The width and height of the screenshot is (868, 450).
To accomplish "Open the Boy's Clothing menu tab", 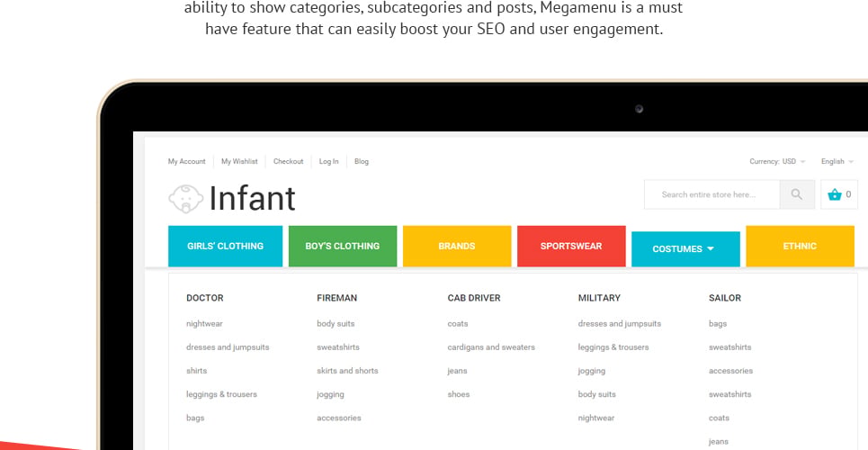I will [x=343, y=246].
